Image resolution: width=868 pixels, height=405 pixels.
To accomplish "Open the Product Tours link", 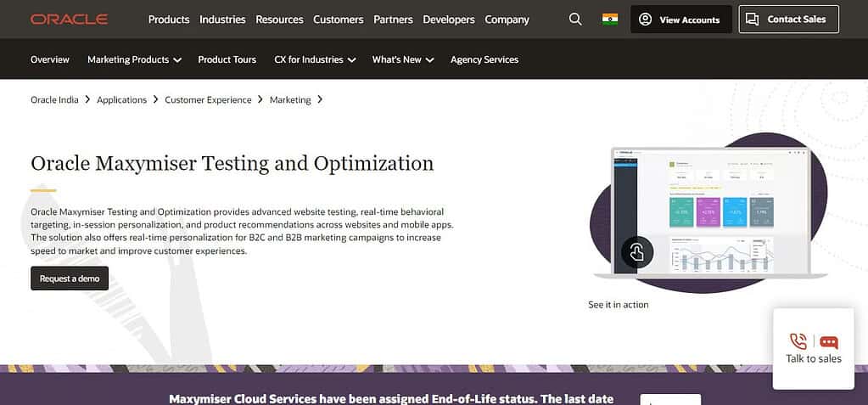I will pyautogui.click(x=227, y=59).
